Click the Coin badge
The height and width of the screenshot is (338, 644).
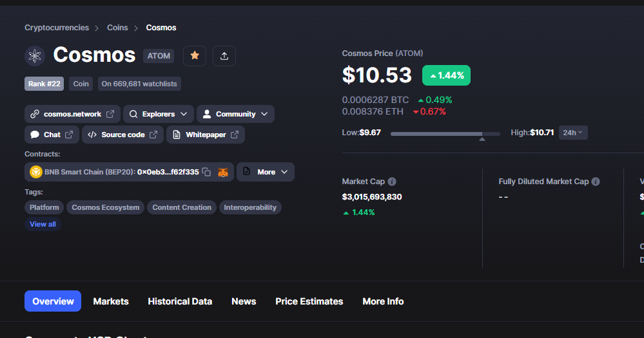point(81,84)
